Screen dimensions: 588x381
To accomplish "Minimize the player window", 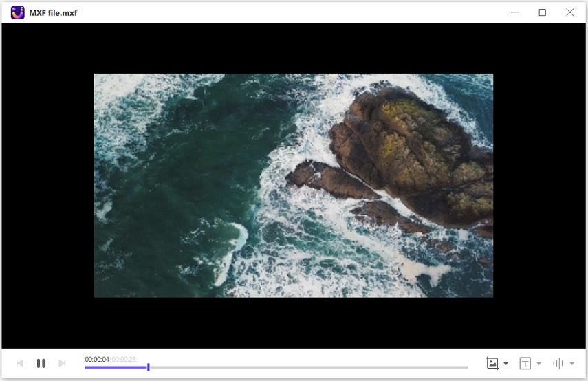I will (x=515, y=12).
